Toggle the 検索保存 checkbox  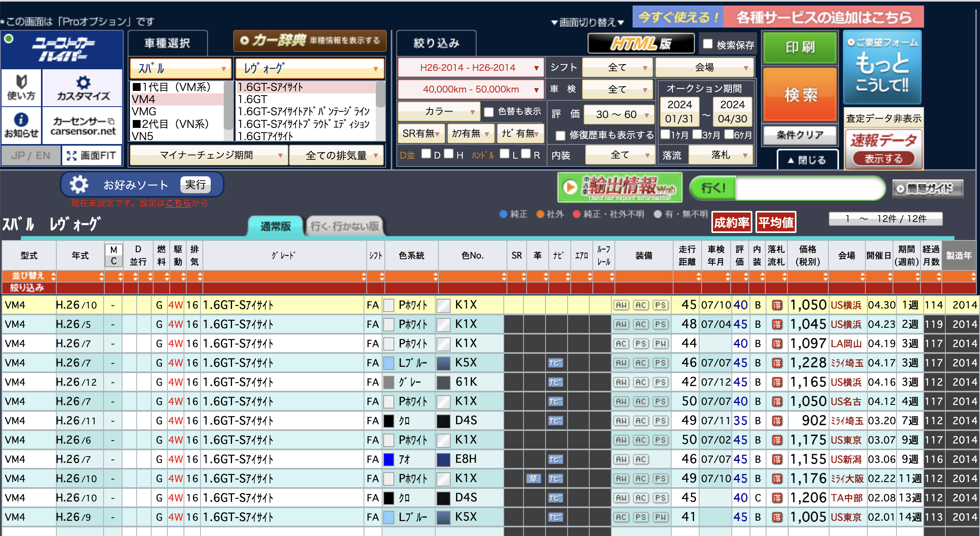(707, 44)
